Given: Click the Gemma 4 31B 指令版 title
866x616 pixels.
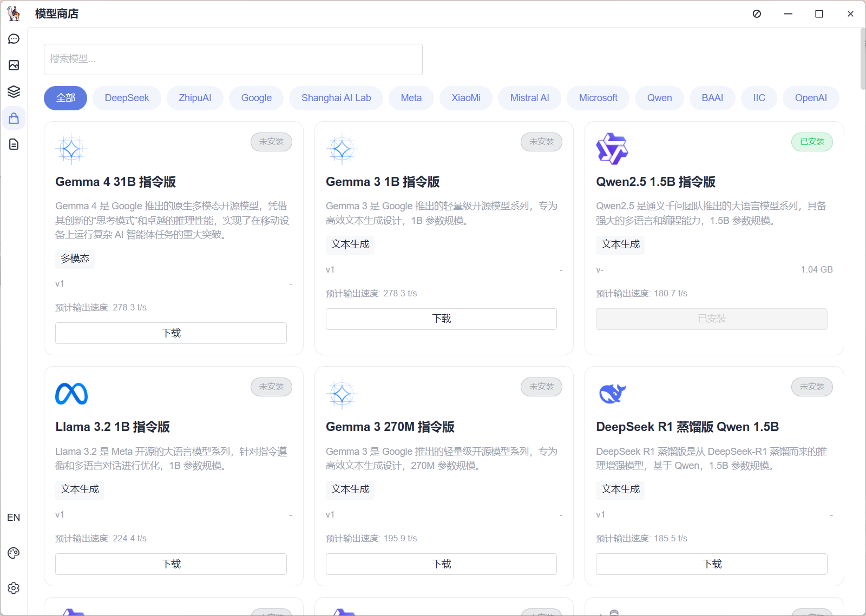Looking at the screenshot, I should [x=115, y=182].
